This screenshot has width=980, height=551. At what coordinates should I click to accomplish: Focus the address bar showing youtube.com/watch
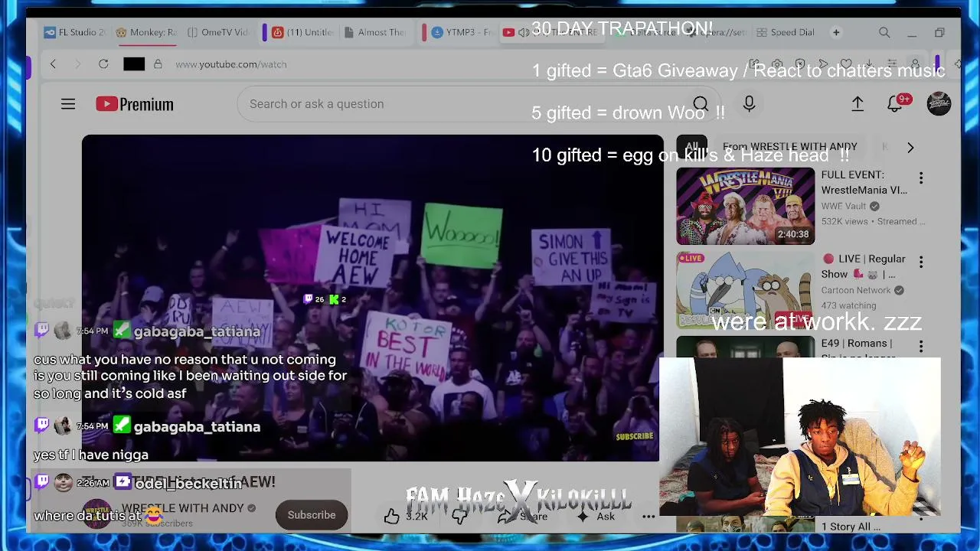point(231,64)
